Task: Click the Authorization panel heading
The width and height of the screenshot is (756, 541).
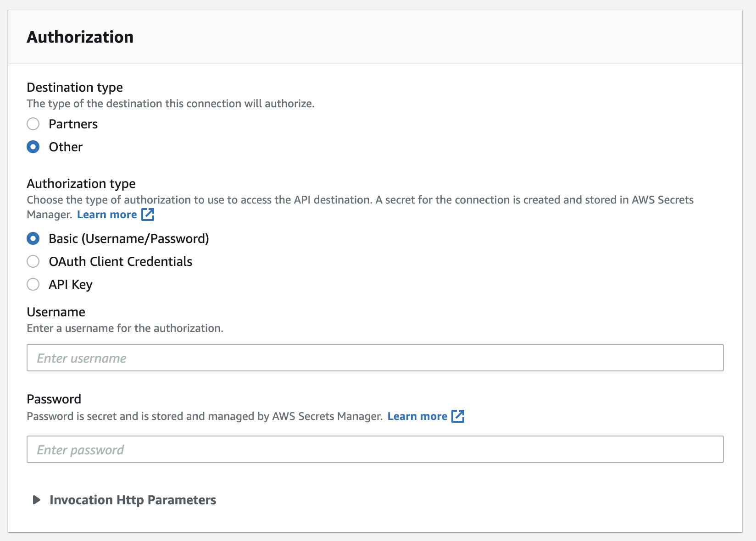Action: pyautogui.click(x=80, y=37)
